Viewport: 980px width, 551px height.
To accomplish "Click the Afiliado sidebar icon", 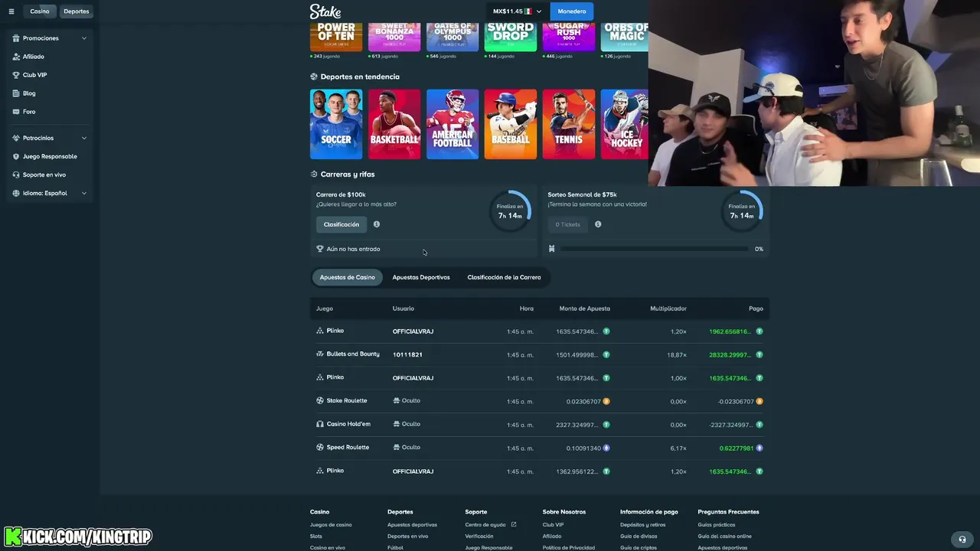I will coord(16,57).
